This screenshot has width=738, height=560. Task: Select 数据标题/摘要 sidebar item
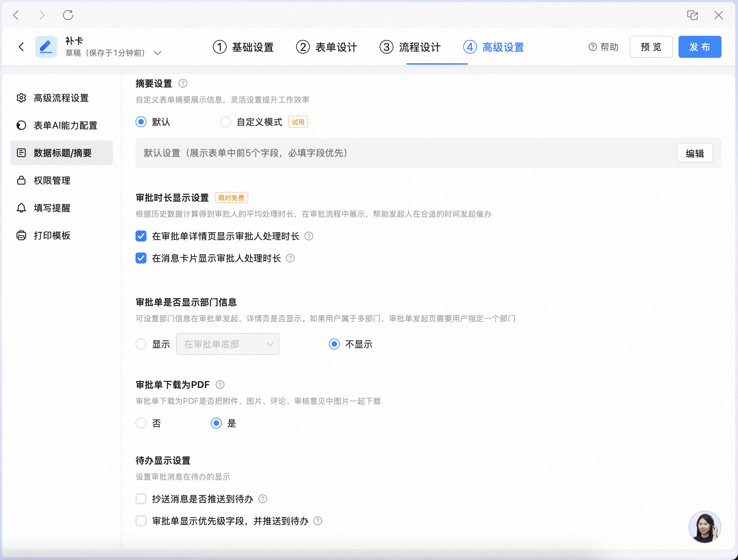pyautogui.click(x=62, y=153)
